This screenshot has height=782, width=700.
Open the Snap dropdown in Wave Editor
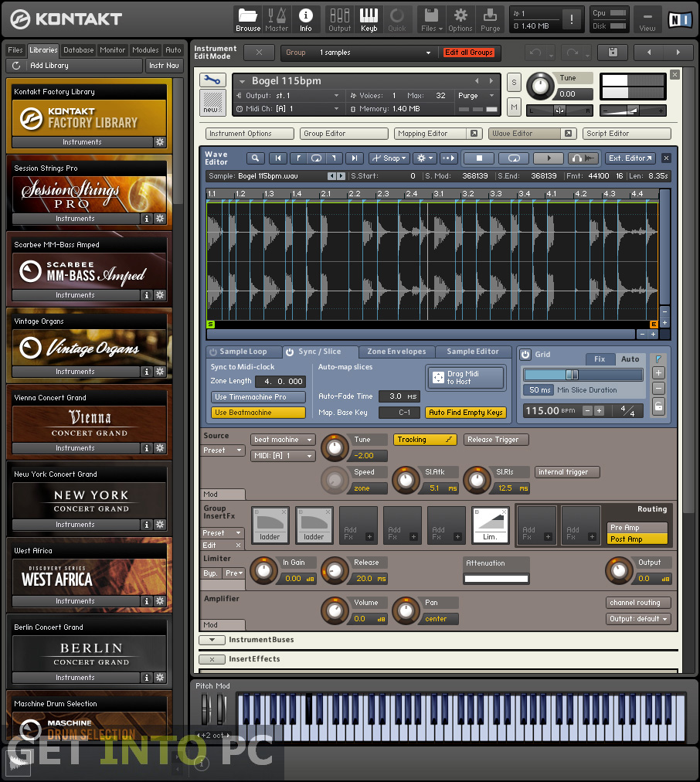(389, 158)
